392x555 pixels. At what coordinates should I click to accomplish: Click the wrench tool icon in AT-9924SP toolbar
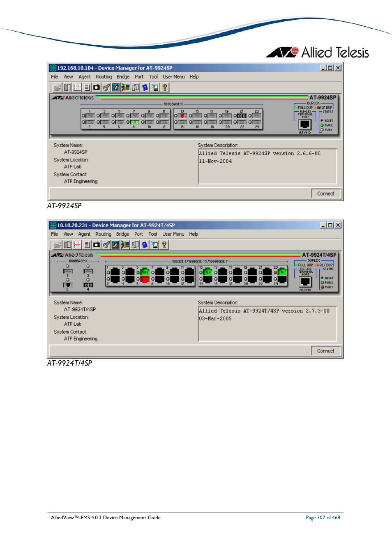click(106, 88)
